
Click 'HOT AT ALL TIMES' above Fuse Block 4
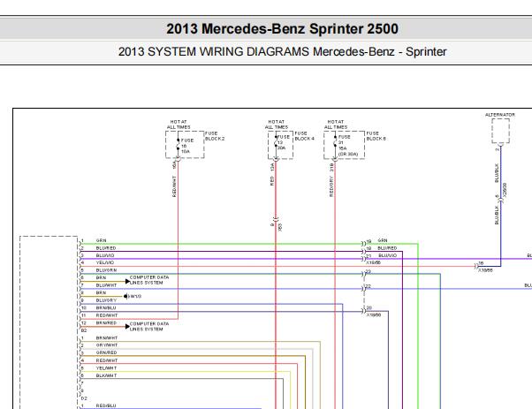[x=277, y=125]
